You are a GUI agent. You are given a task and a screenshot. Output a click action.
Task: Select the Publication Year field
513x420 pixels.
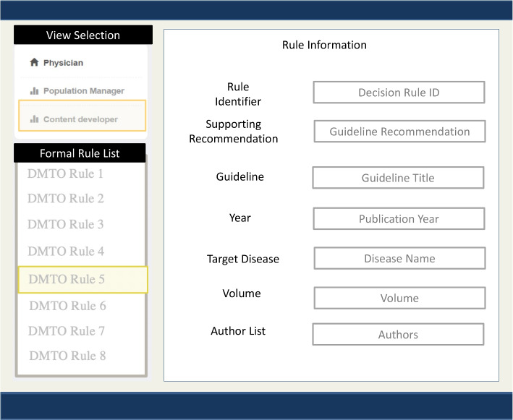pos(399,219)
